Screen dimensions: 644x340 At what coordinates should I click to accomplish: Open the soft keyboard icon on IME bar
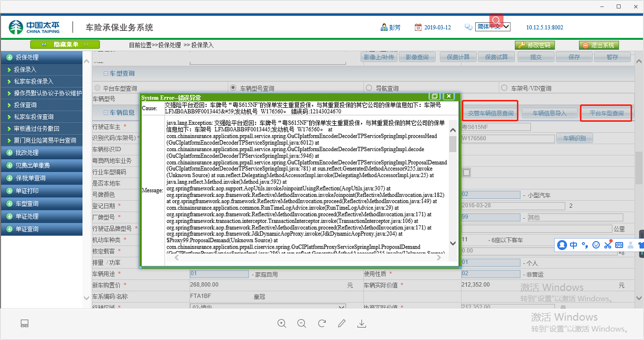tap(619, 245)
